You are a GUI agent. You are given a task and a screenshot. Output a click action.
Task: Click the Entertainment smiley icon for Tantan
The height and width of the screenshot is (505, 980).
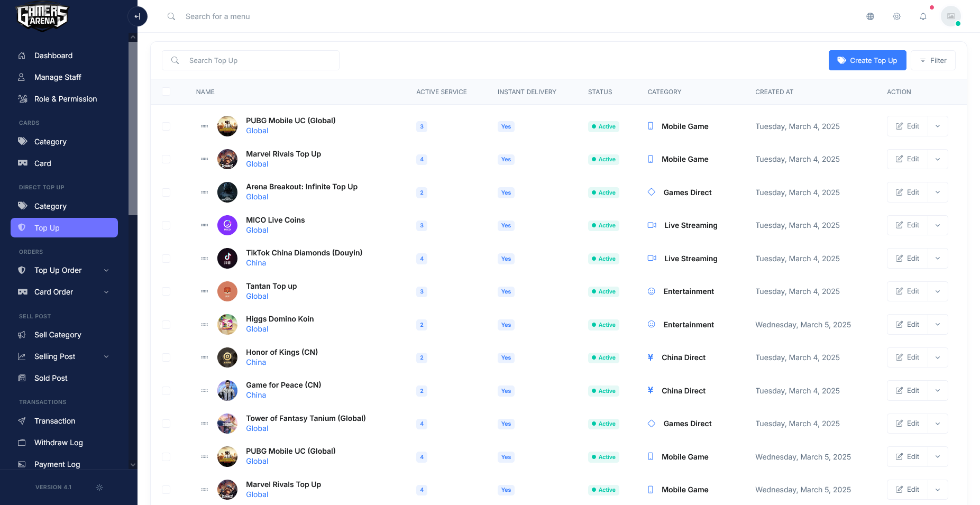(652, 291)
